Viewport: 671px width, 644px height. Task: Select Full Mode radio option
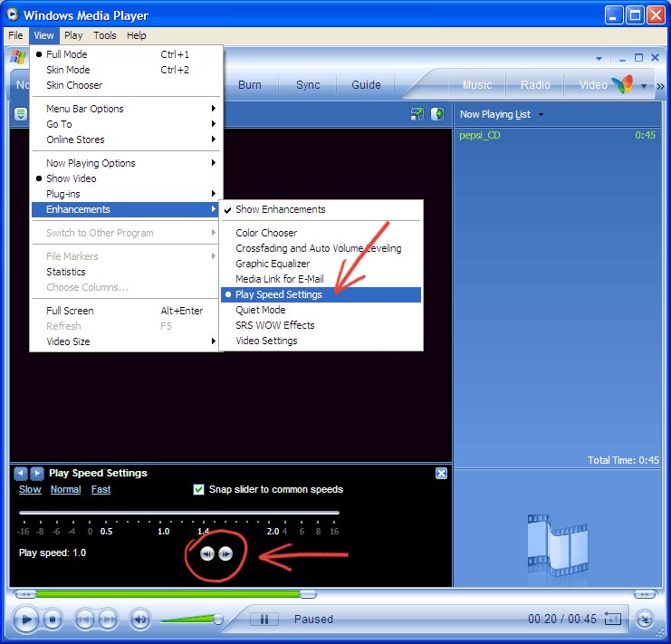[126, 54]
